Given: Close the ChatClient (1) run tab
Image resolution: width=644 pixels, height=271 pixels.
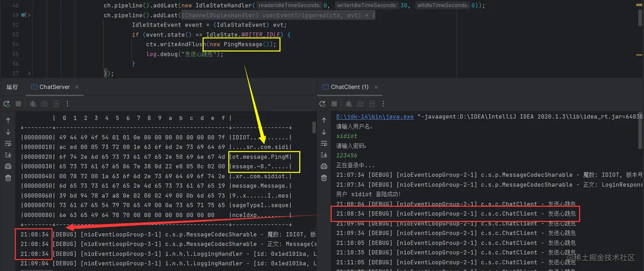Looking at the screenshot, I should (x=376, y=87).
